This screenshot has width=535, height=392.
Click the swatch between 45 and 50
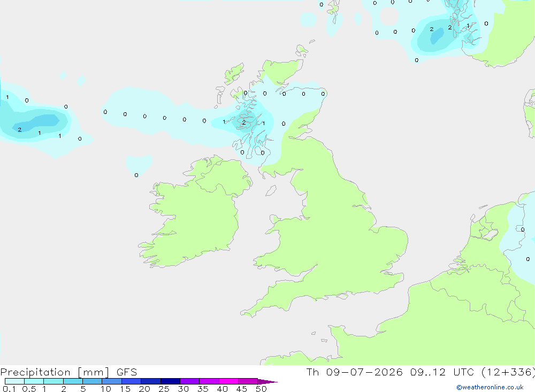click(x=248, y=381)
